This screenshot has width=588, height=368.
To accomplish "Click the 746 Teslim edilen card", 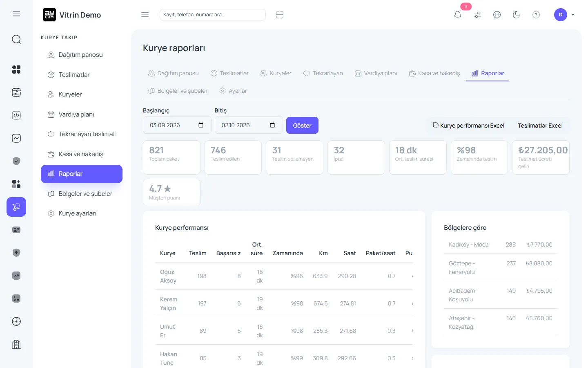I will click(x=233, y=157).
